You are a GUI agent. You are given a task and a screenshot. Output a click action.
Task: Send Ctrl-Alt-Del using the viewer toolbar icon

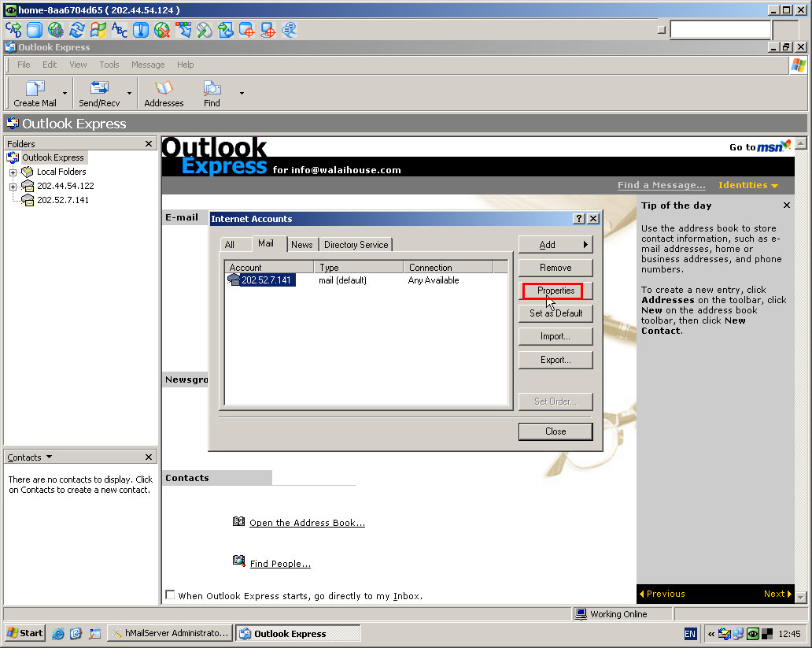tap(13, 30)
